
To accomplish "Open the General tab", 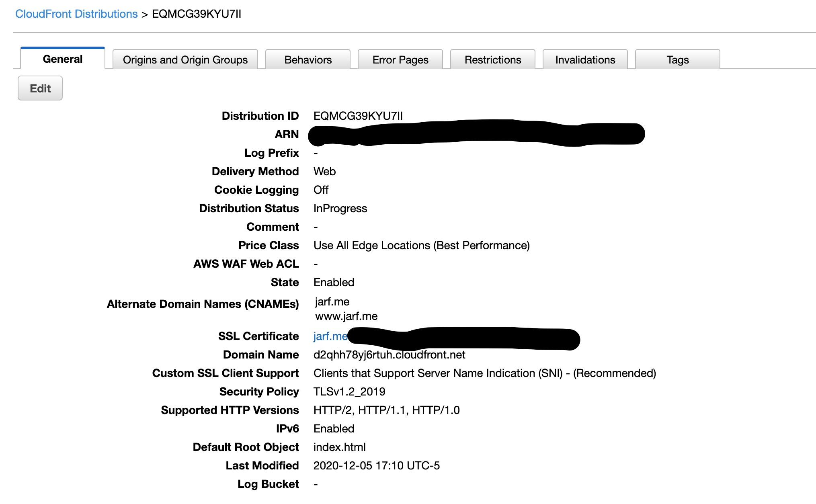I will point(63,59).
